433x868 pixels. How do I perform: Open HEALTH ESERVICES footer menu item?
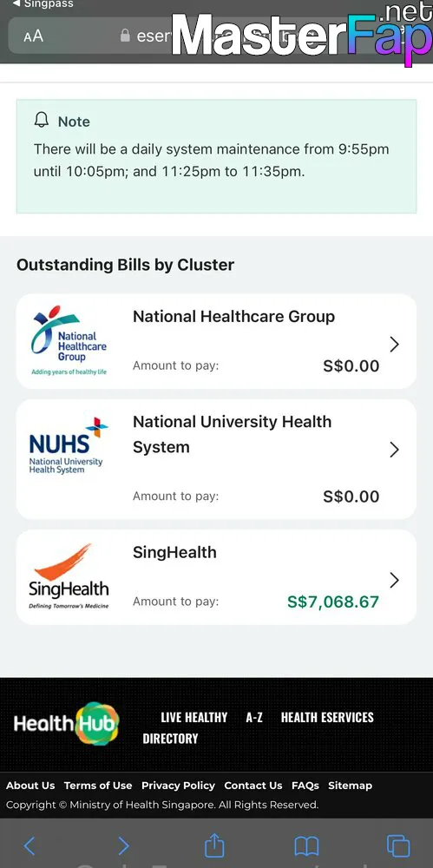coord(327,718)
